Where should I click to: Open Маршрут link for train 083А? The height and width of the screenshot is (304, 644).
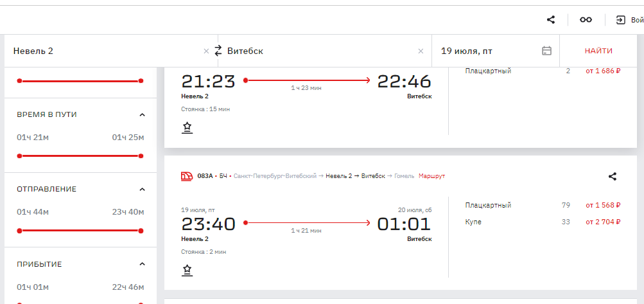pyautogui.click(x=431, y=176)
